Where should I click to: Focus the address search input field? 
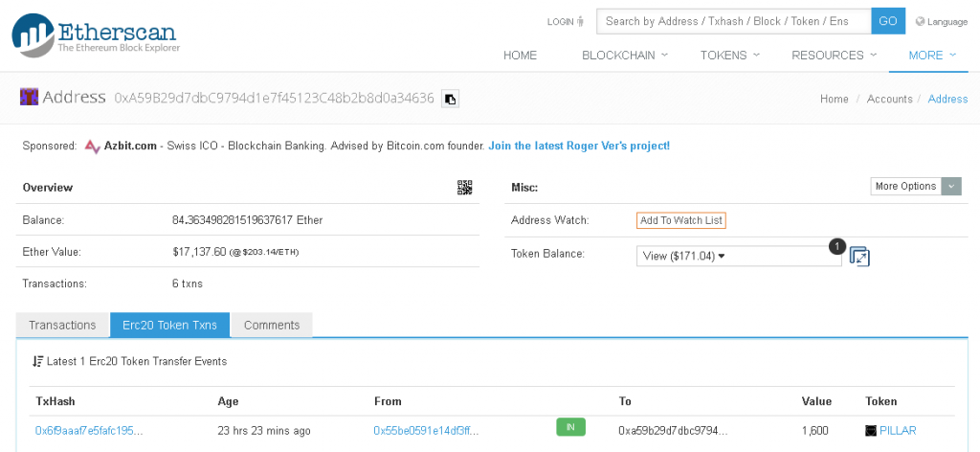(734, 21)
